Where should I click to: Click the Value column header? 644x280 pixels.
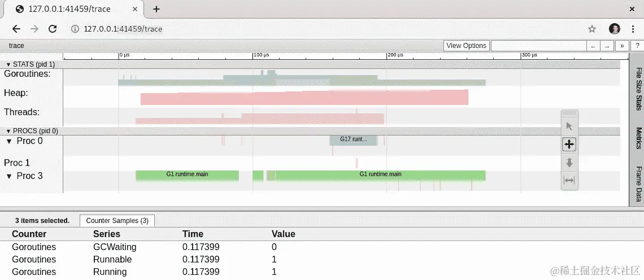pos(284,234)
